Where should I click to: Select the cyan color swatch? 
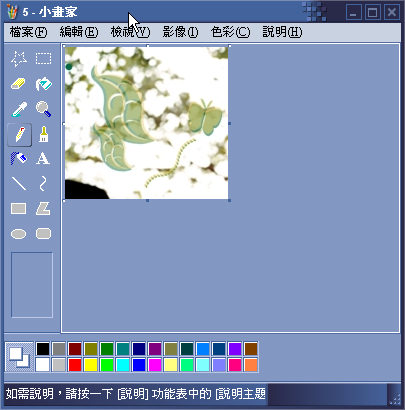[x=123, y=365]
